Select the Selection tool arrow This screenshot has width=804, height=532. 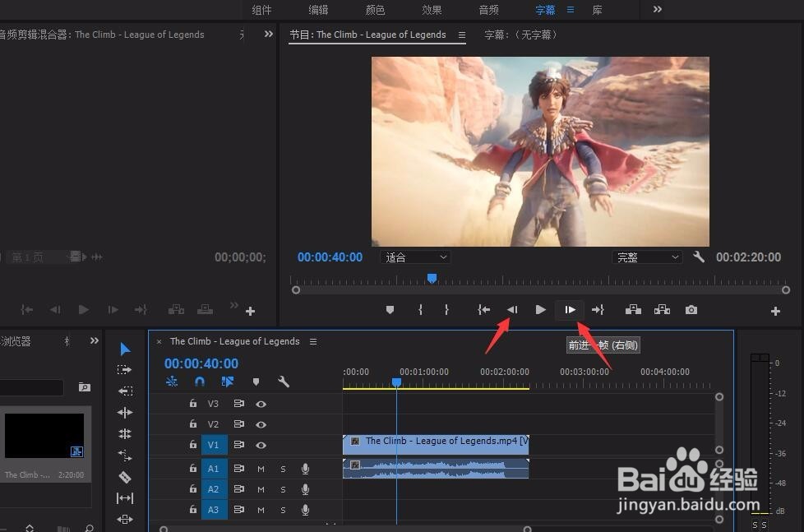click(125, 349)
